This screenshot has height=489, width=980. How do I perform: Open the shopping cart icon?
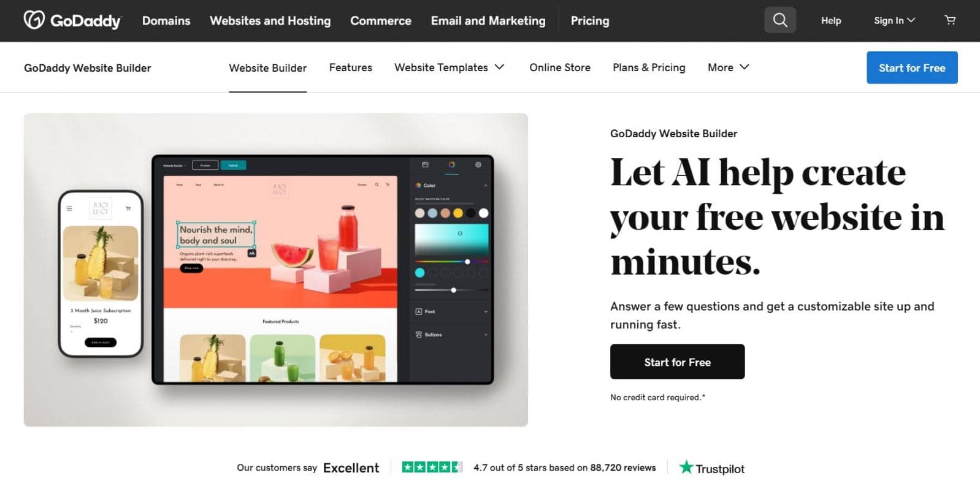click(x=950, y=20)
